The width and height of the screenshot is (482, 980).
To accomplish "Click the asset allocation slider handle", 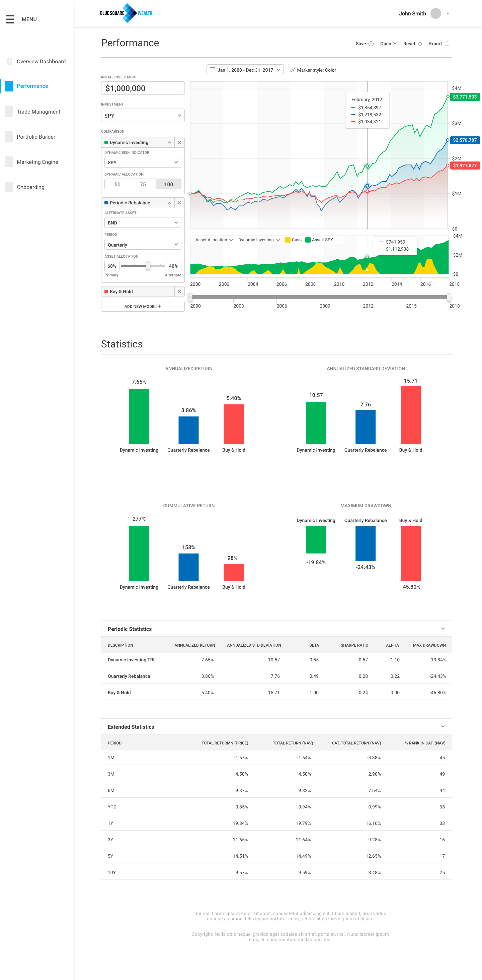I will pyautogui.click(x=148, y=266).
